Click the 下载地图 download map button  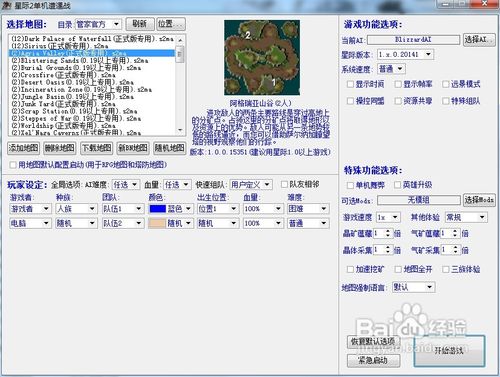point(96,148)
